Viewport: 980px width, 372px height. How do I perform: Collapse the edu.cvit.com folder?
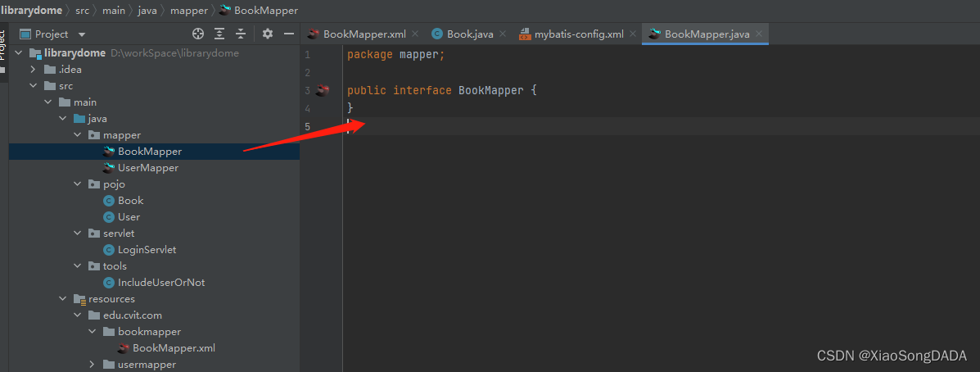78,315
